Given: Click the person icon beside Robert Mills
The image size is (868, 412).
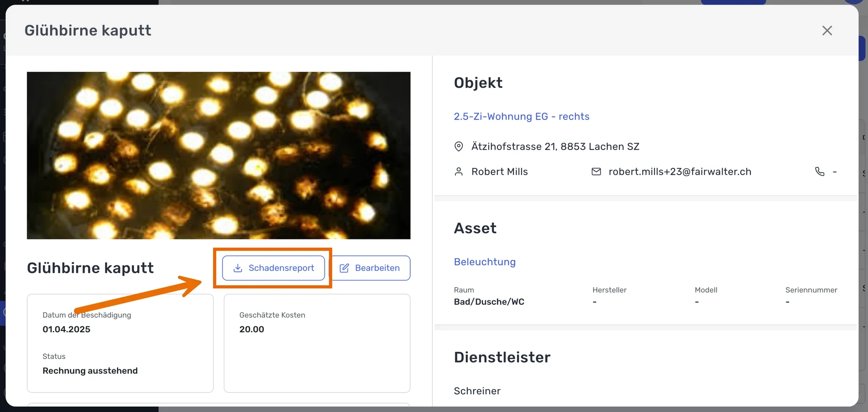Looking at the screenshot, I should click(459, 172).
